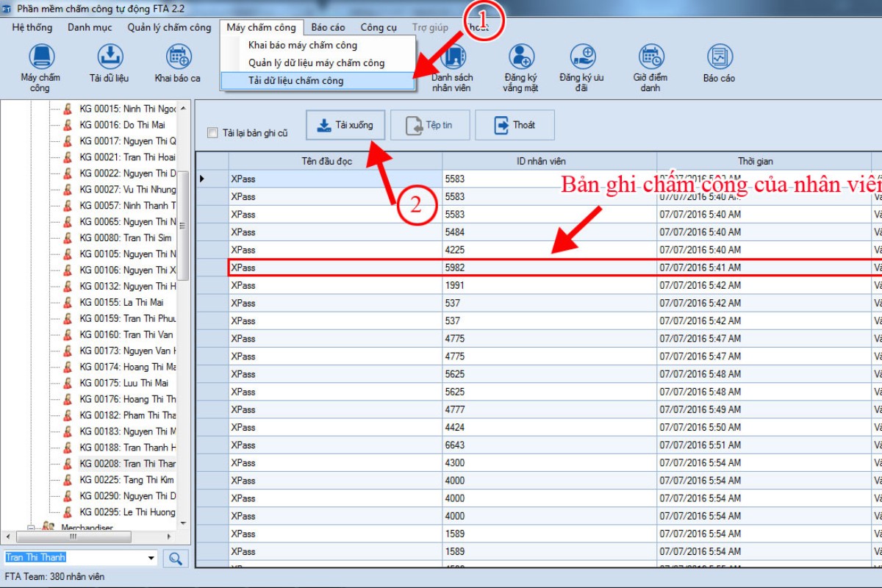Open the Danh mục menu
This screenshot has height=588, width=882.
point(90,27)
